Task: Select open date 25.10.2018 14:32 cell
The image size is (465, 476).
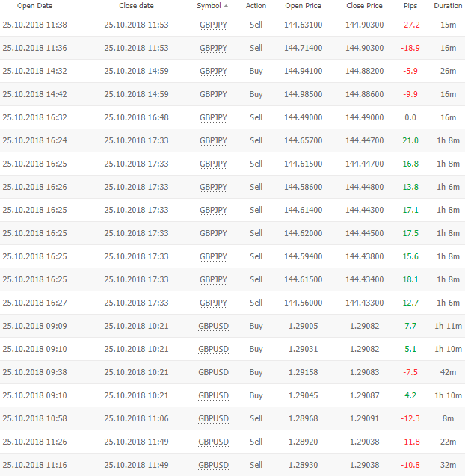Action: tap(34, 71)
